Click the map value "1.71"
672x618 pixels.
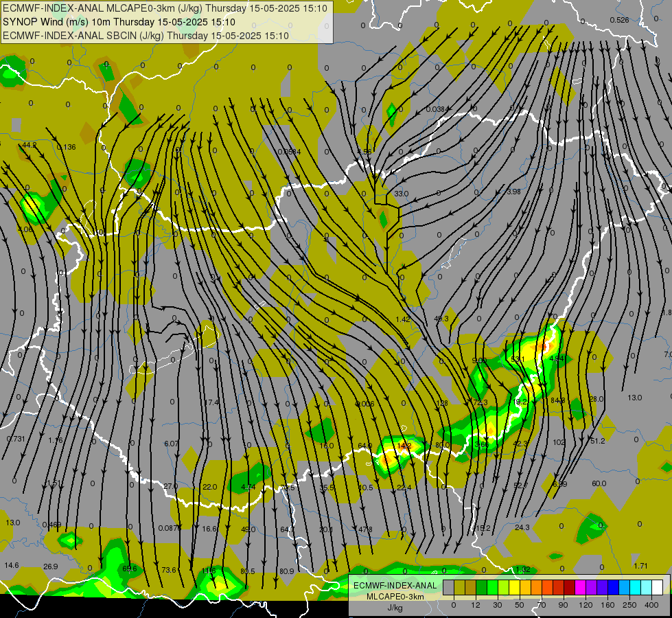coord(640,566)
